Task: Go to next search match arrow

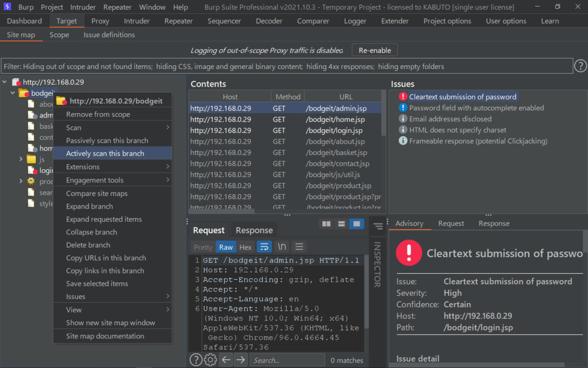Action: (240, 360)
